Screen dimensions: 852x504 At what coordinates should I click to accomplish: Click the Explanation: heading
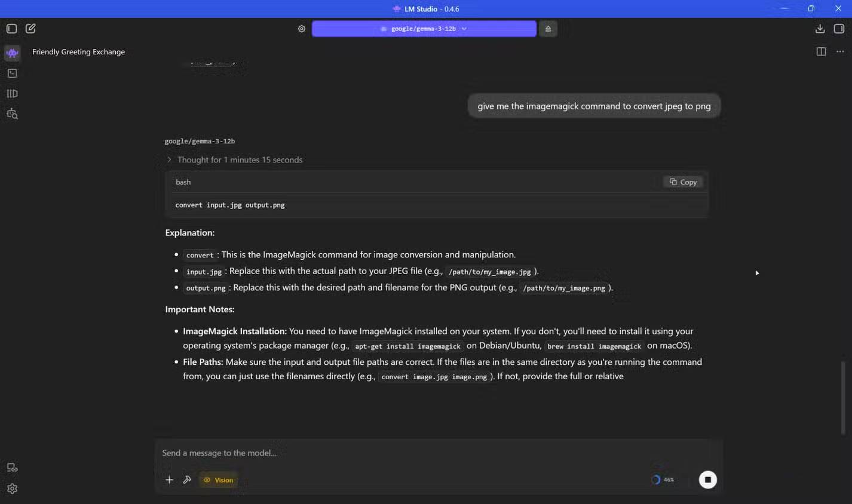coord(190,233)
